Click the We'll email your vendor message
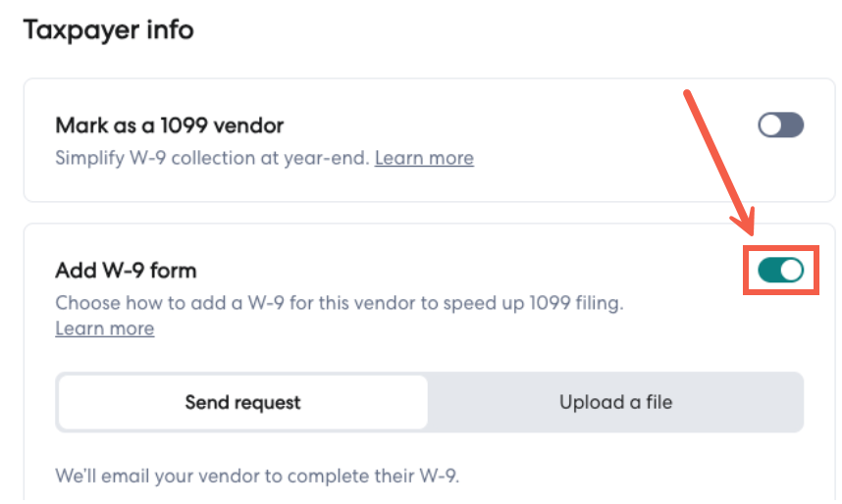842x504 pixels. pos(257,478)
